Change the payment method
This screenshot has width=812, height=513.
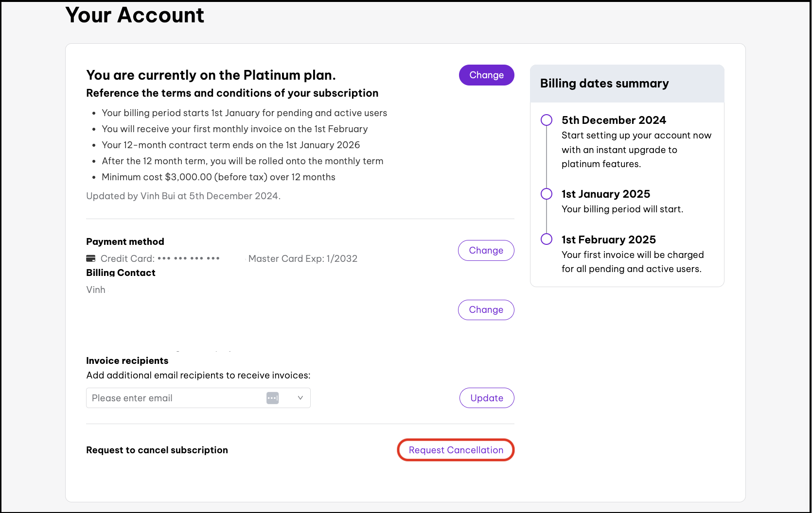pyautogui.click(x=486, y=250)
